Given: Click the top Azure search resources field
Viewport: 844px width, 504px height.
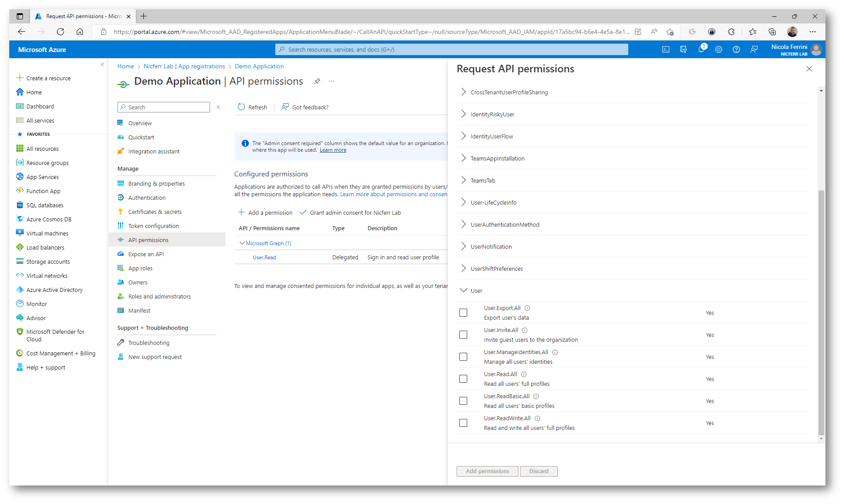Looking at the screenshot, I should click(451, 49).
